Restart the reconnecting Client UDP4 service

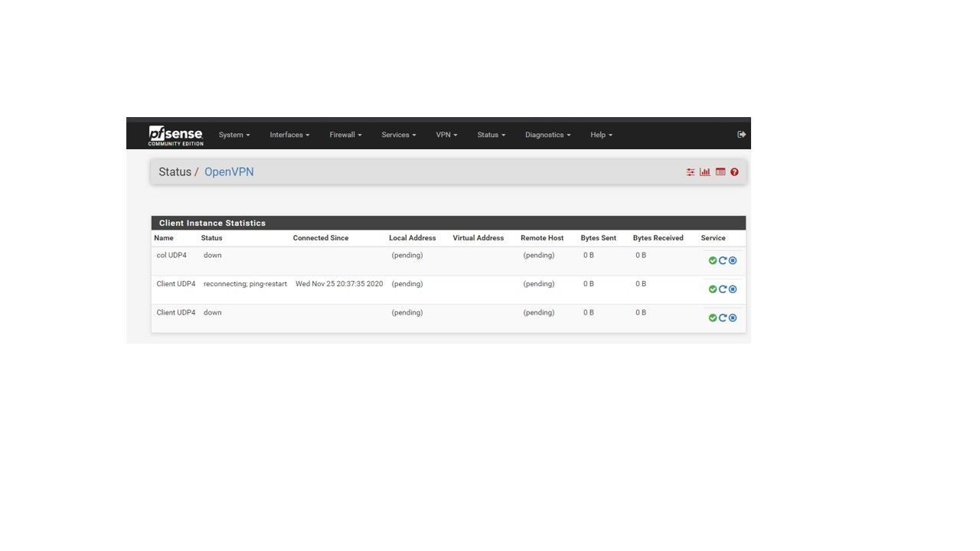[x=723, y=289]
